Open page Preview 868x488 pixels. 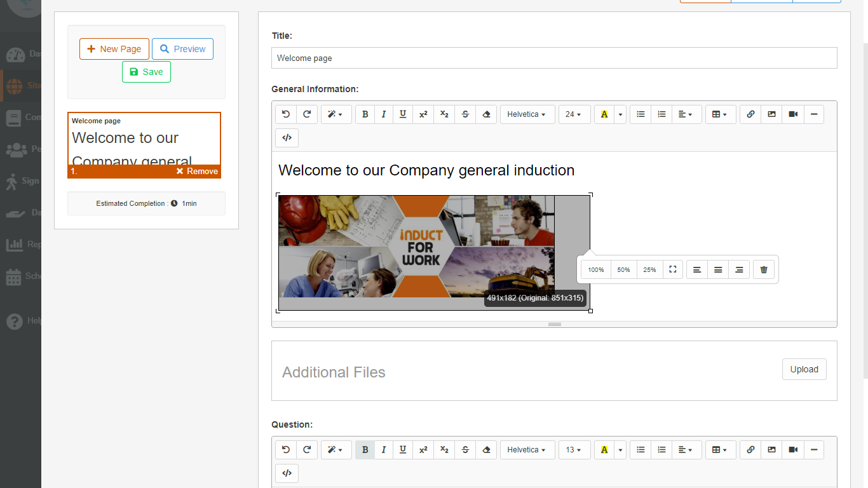182,49
